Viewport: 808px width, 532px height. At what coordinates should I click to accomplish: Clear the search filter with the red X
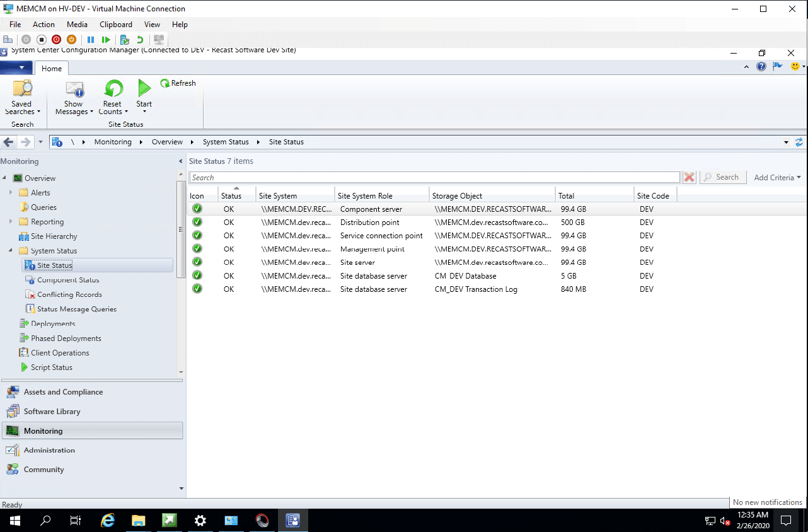click(x=689, y=177)
